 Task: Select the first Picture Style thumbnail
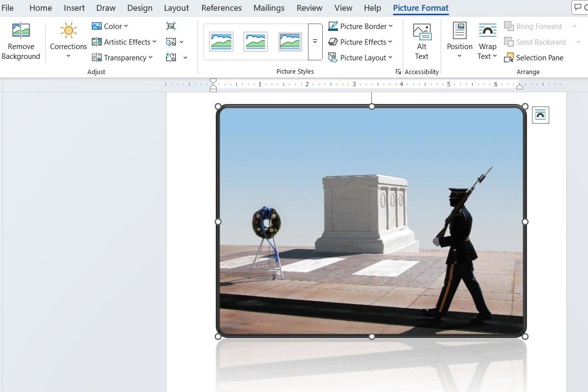pyautogui.click(x=221, y=42)
